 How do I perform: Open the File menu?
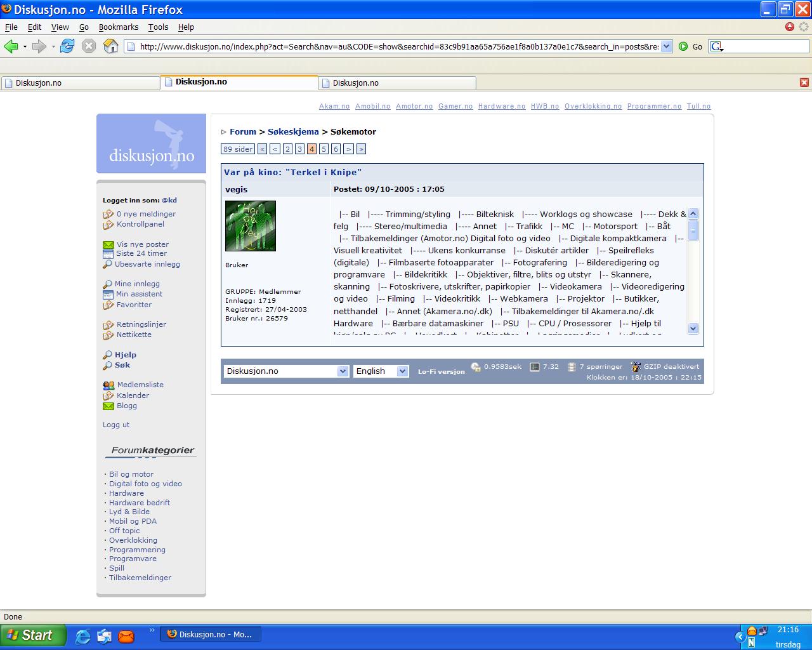coord(11,27)
